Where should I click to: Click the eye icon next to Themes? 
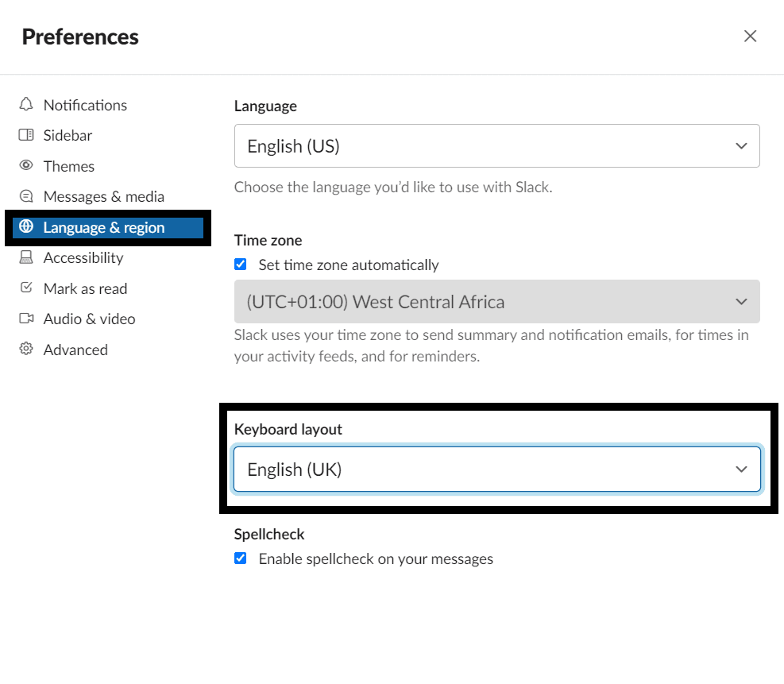[25, 166]
